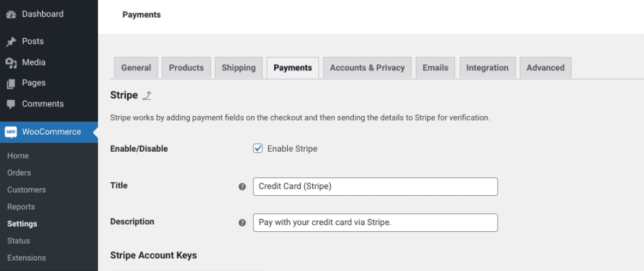Go to the Extensions submenu item

(26, 258)
